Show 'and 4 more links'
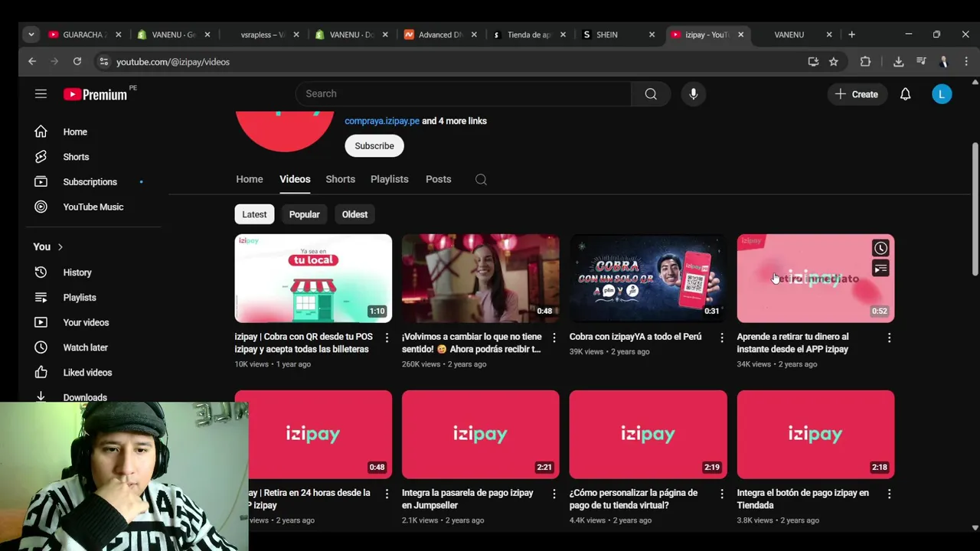The image size is (980, 551). tap(454, 121)
